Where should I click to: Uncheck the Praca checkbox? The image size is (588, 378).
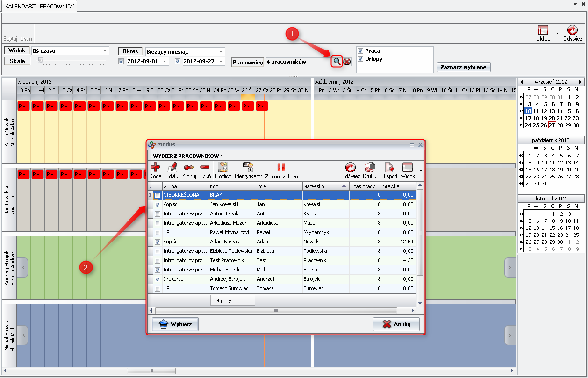(360, 51)
